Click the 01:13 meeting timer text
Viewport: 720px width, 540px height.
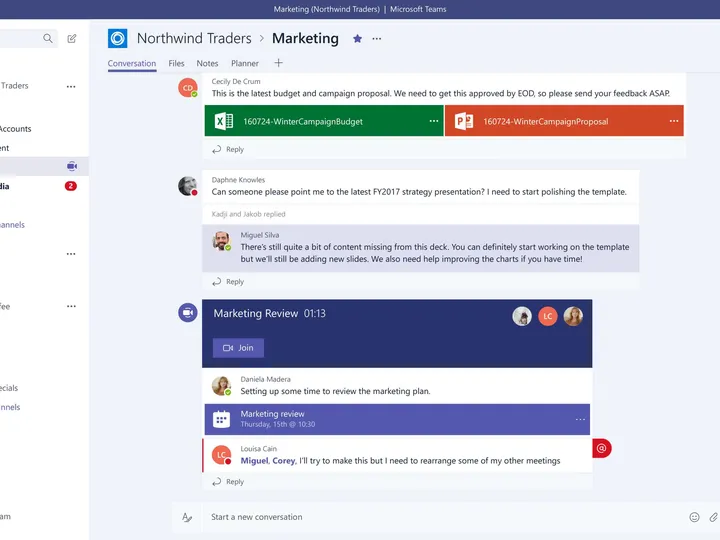(x=315, y=314)
